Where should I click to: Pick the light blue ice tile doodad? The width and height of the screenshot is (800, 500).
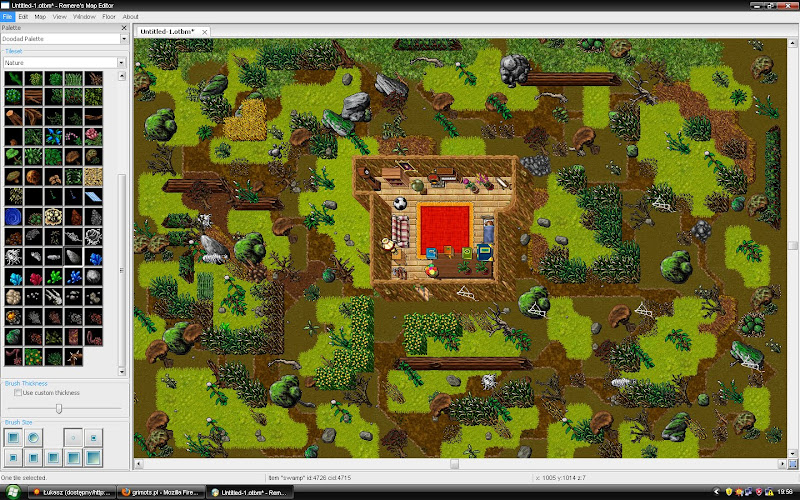pos(93,196)
